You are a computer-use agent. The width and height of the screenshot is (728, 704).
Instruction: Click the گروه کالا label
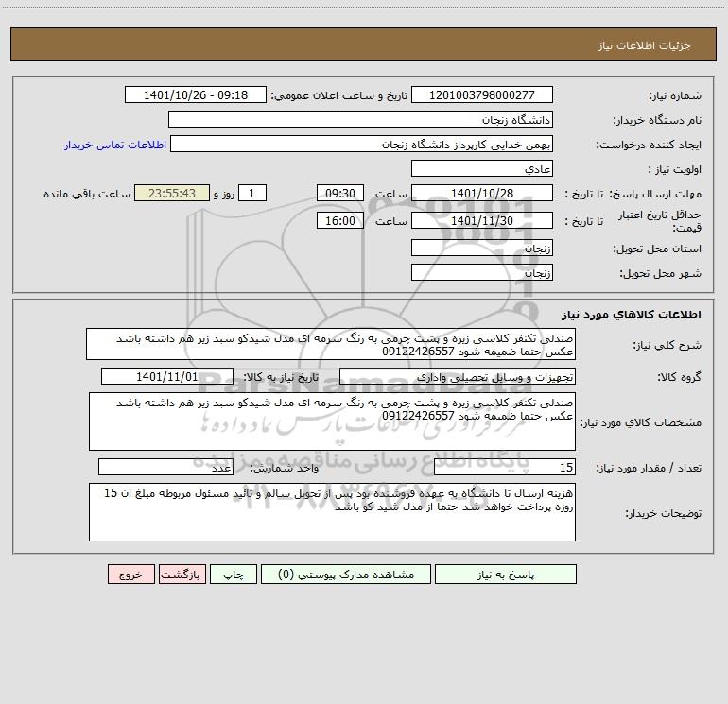coord(679,377)
